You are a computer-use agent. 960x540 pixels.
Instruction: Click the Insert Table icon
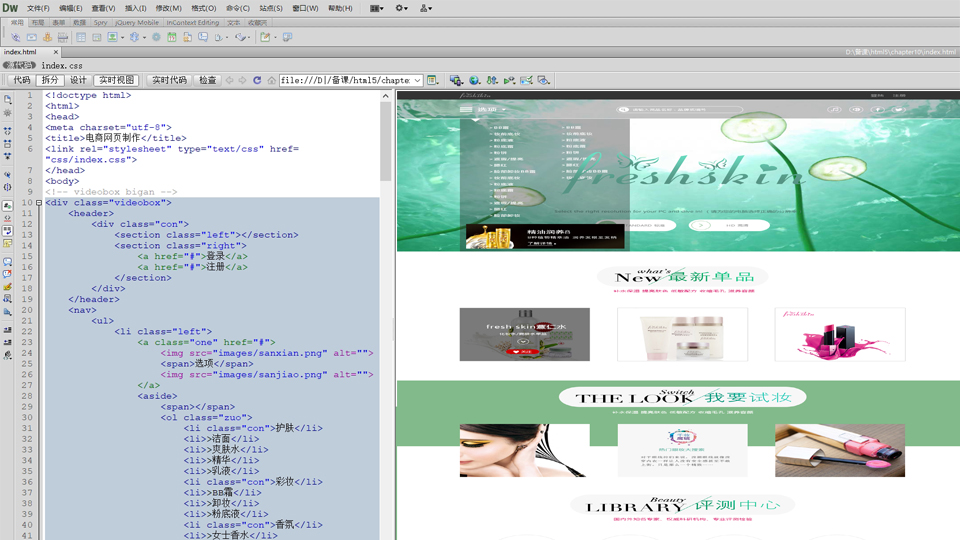point(81,37)
